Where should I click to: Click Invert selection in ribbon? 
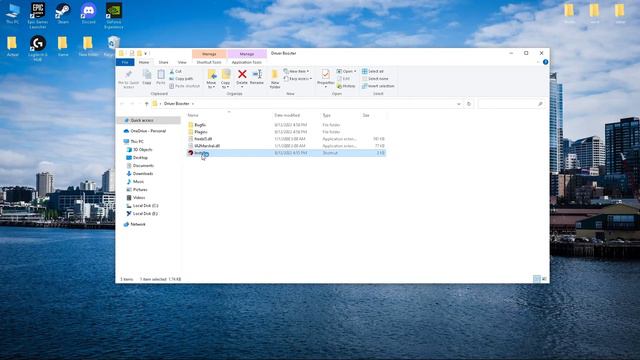tap(378, 86)
